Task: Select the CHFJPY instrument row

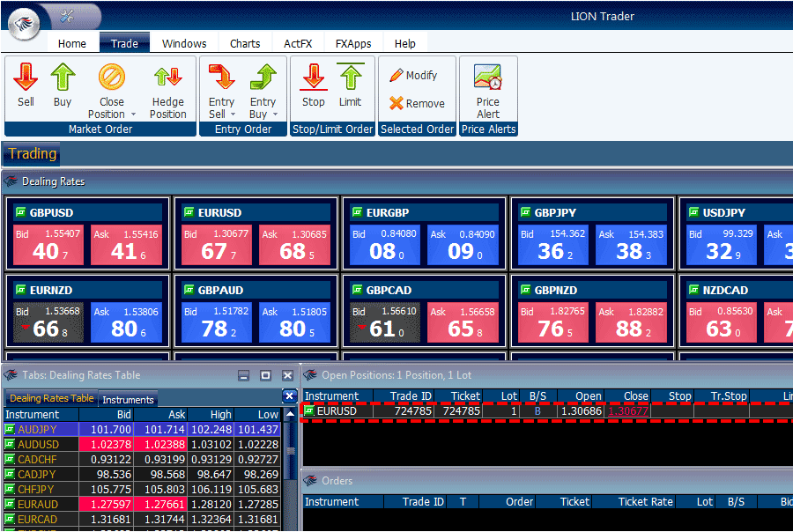Action: [142, 489]
